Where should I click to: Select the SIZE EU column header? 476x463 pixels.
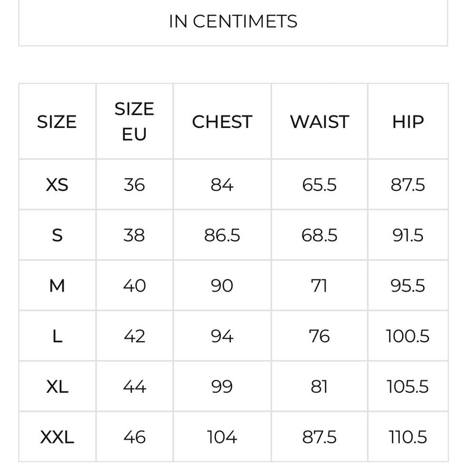(134, 121)
